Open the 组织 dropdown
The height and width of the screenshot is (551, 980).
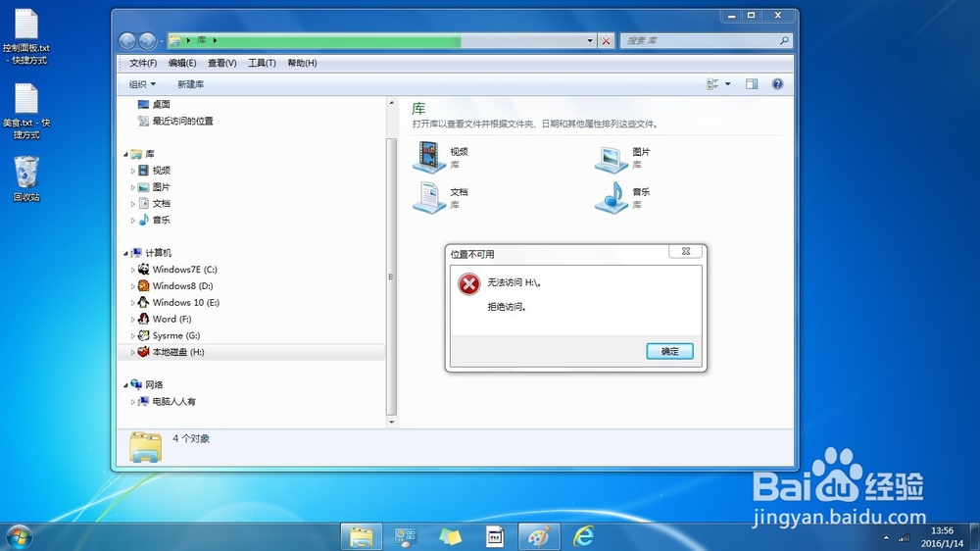[142, 84]
